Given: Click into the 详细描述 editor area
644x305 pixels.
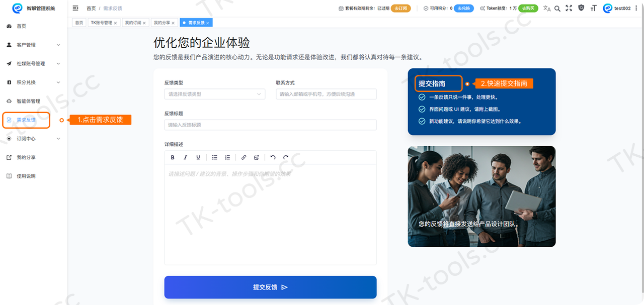Looking at the screenshot, I should [270, 214].
